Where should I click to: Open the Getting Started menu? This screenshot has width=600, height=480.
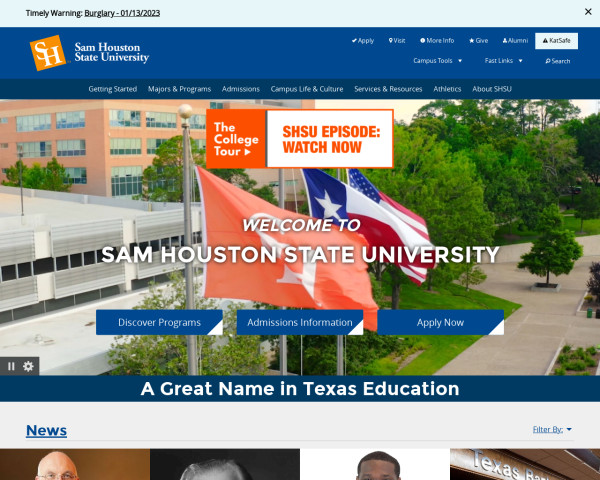112,89
